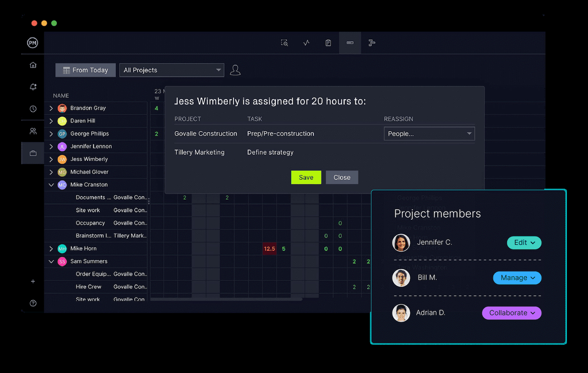
Task: Expand Jennifer Lennon's row
Action: point(51,147)
